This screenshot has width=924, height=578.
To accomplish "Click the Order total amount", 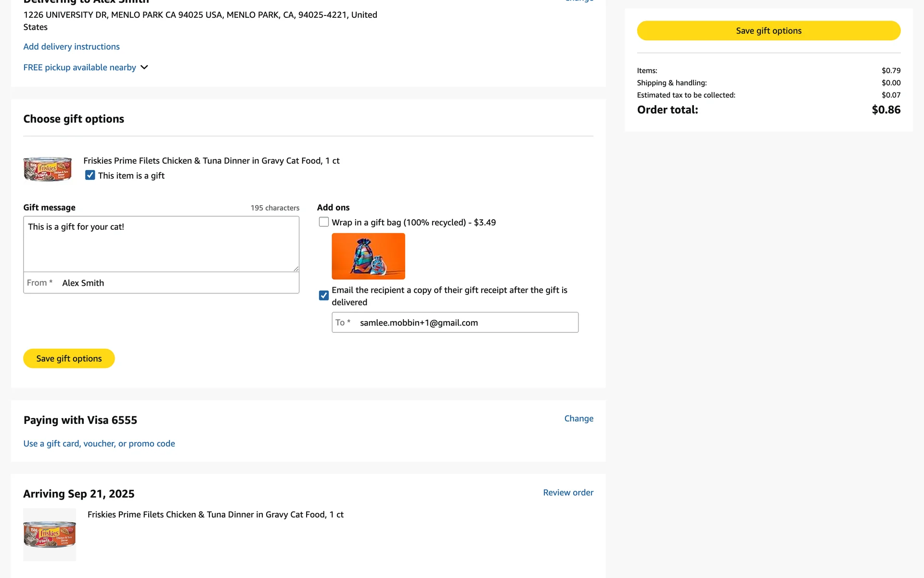I will (886, 110).
